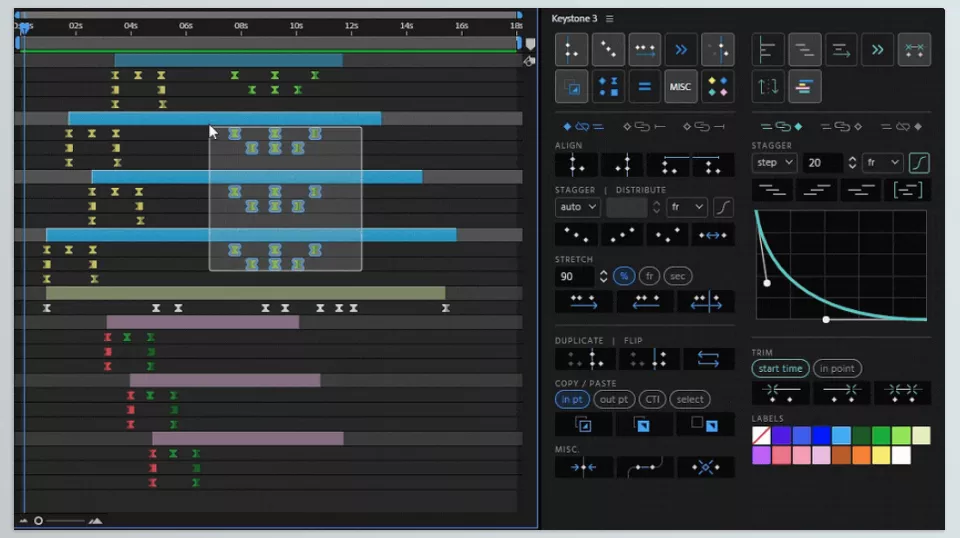The image size is (960, 538).
Task: Open the keyframe Stagger diagonal-dots tab icon
Action: (608, 50)
